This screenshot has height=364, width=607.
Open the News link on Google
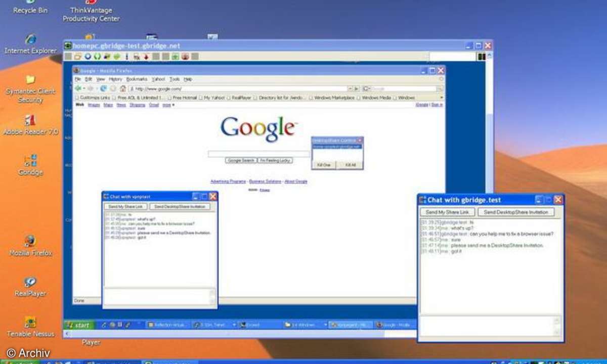121,105
